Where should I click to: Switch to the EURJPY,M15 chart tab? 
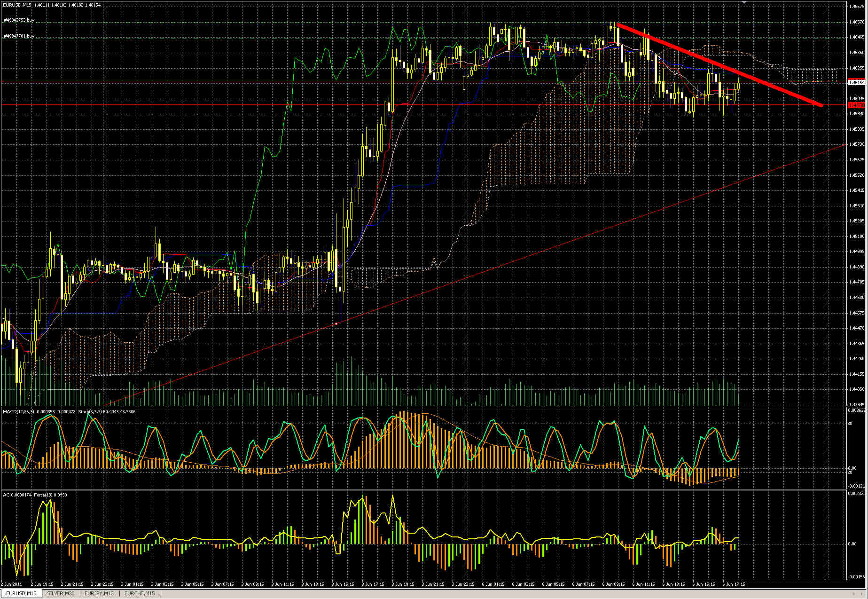pyautogui.click(x=99, y=593)
